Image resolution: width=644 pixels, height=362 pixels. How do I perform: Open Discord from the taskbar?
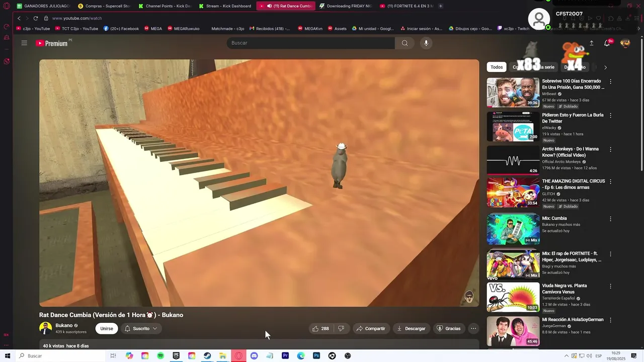pyautogui.click(x=254, y=356)
